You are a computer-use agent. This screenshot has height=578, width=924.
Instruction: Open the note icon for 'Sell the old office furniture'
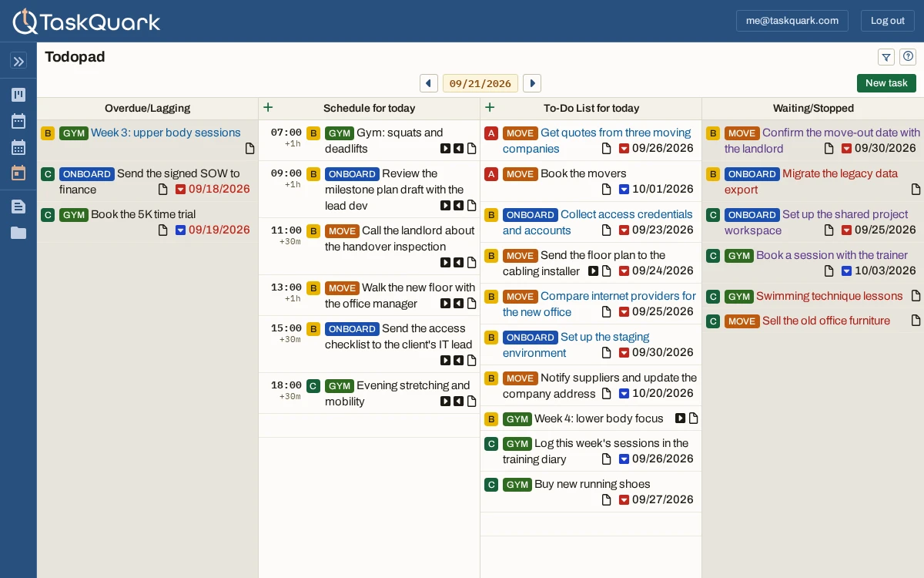point(916,321)
